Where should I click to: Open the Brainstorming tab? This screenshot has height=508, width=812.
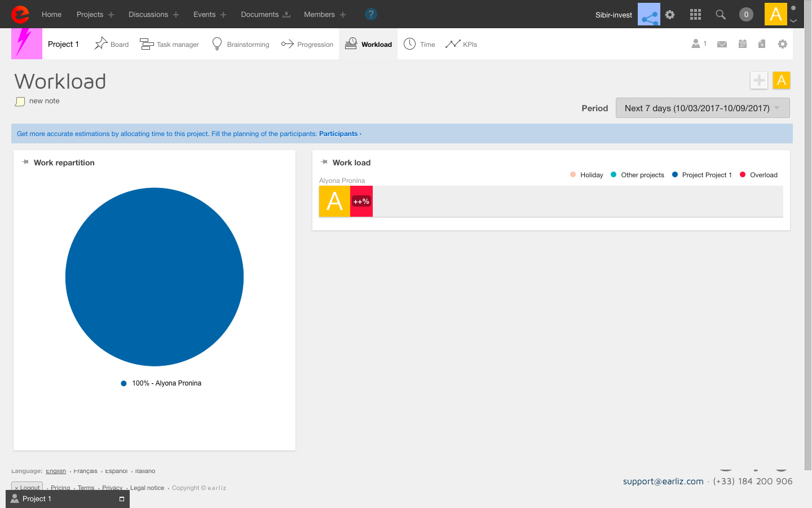241,44
